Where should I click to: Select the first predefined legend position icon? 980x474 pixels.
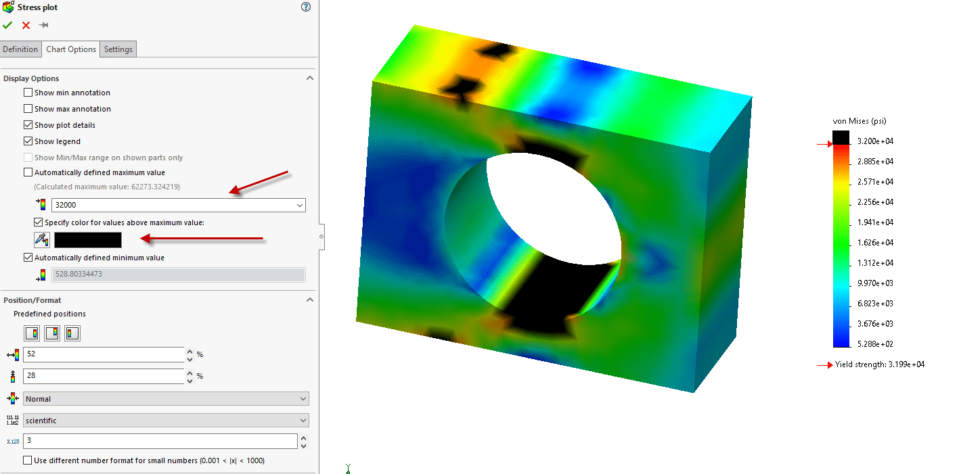[32, 333]
